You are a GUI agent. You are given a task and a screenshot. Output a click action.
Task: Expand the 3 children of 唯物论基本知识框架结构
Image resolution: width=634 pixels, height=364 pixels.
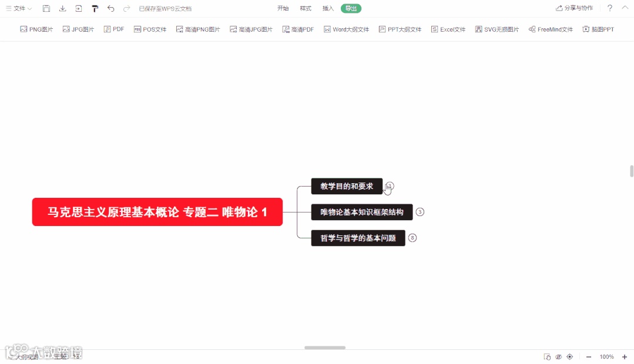(420, 212)
